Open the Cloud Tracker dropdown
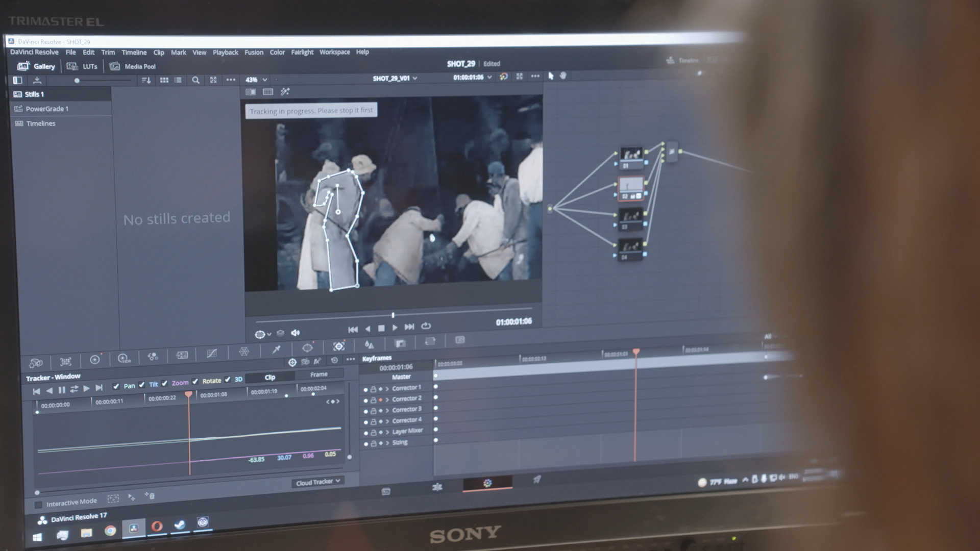Image resolution: width=980 pixels, height=551 pixels. (x=318, y=482)
